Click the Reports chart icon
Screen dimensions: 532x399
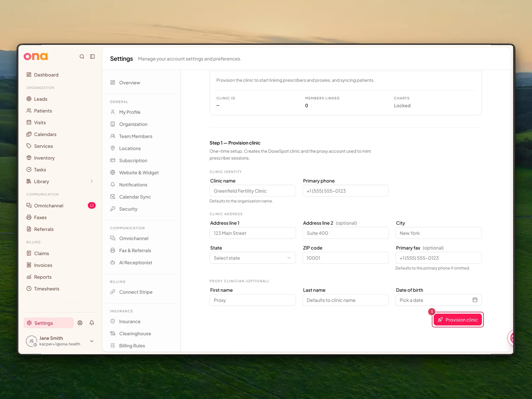coord(29,277)
